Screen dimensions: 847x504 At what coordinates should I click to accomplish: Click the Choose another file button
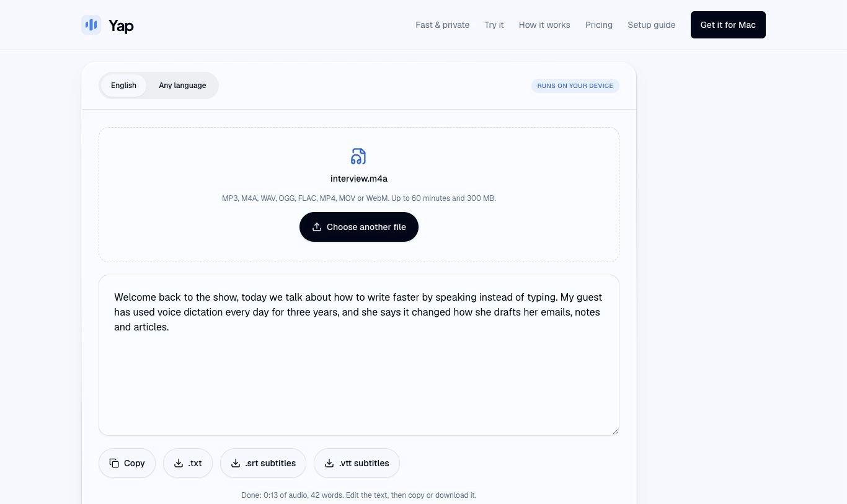(x=359, y=227)
